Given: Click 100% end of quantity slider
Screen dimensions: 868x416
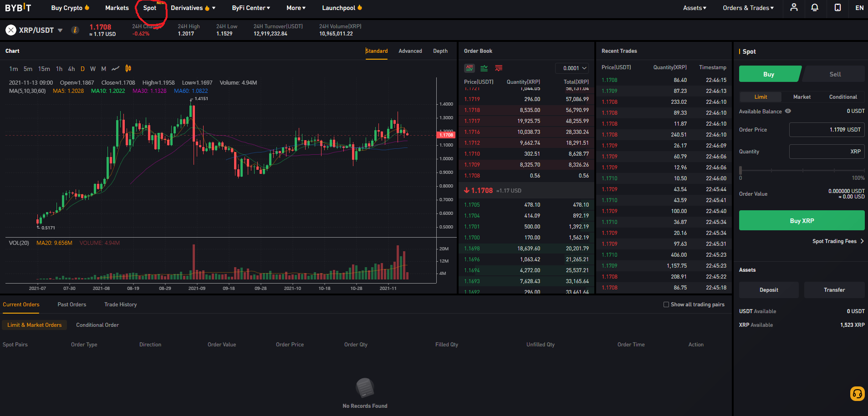Looking at the screenshot, I should tap(858, 178).
